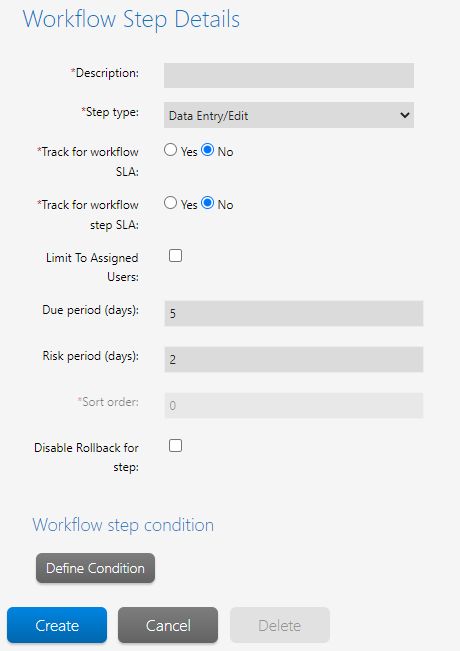The height and width of the screenshot is (651, 460).
Task: Click the Step type dropdown arrow
Action: pyautogui.click(x=405, y=115)
